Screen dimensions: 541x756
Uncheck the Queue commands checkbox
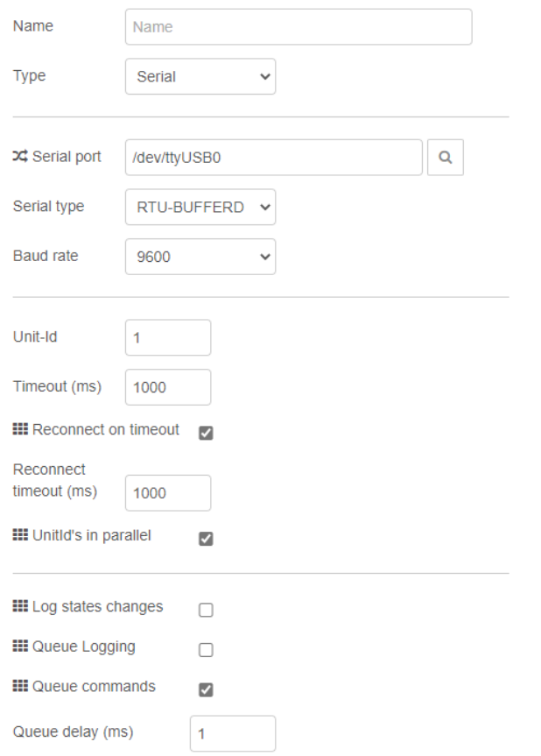click(207, 689)
